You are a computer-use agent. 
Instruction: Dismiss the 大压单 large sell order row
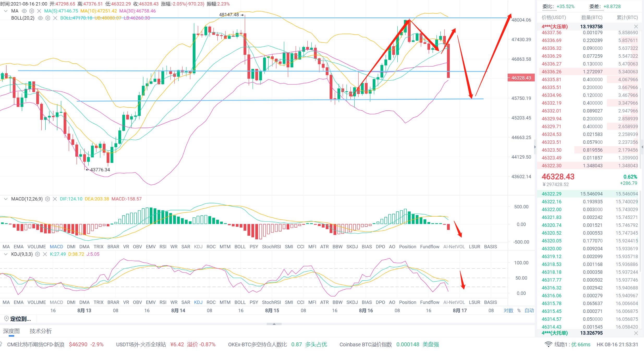[636, 27]
